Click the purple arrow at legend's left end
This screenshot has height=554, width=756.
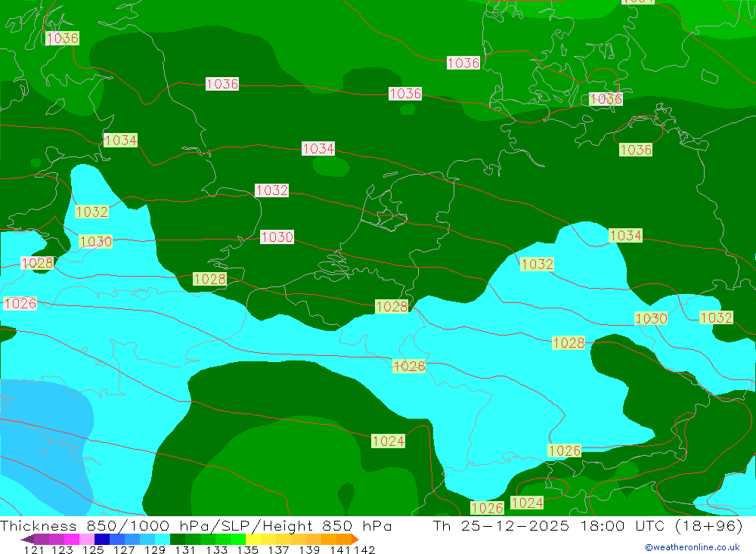click(27, 539)
